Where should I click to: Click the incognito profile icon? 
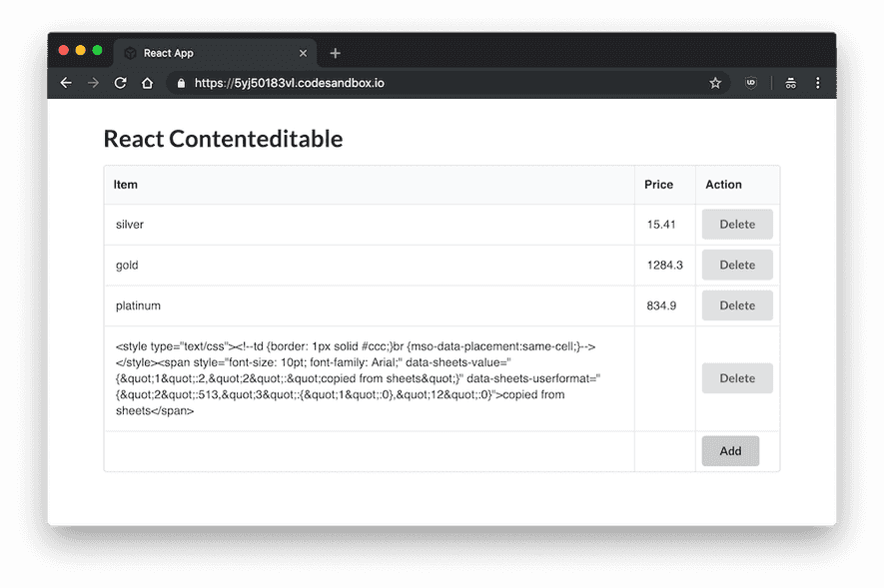pyautogui.click(x=789, y=83)
